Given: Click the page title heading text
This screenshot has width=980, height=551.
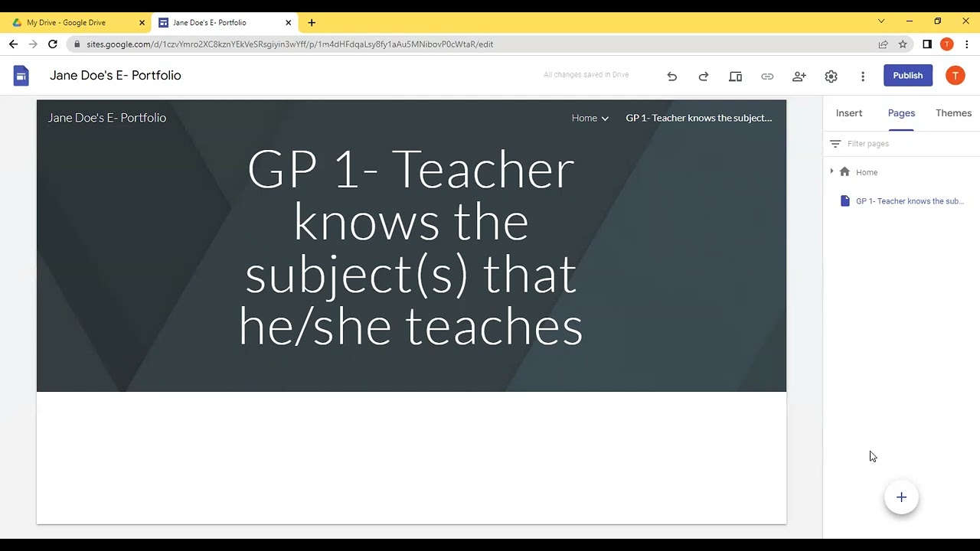Looking at the screenshot, I should (x=411, y=247).
